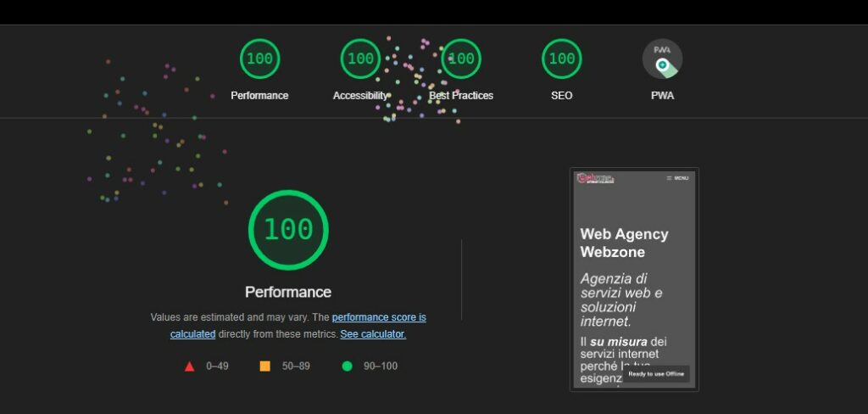Image resolution: width=868 pixels, height=414 pixels.
Task: Click the '0–49' legend range text
Action: (218, 366)
